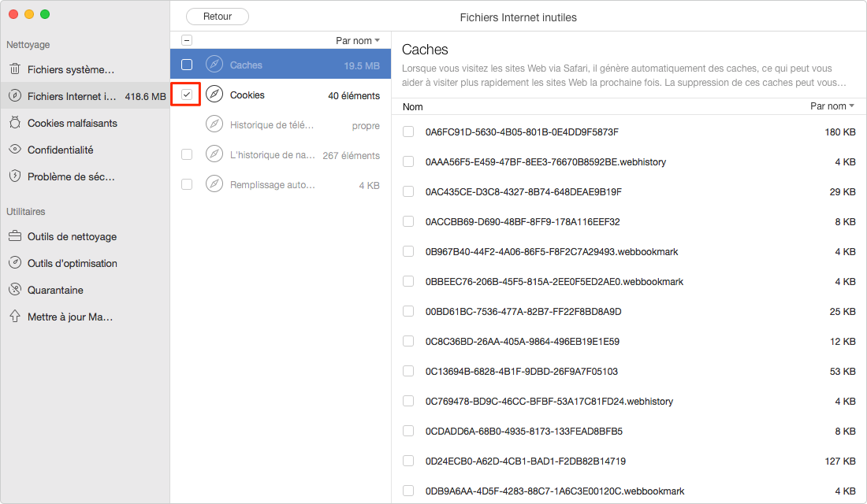Open Fichiers système in the sidebar

click(85, 69)
